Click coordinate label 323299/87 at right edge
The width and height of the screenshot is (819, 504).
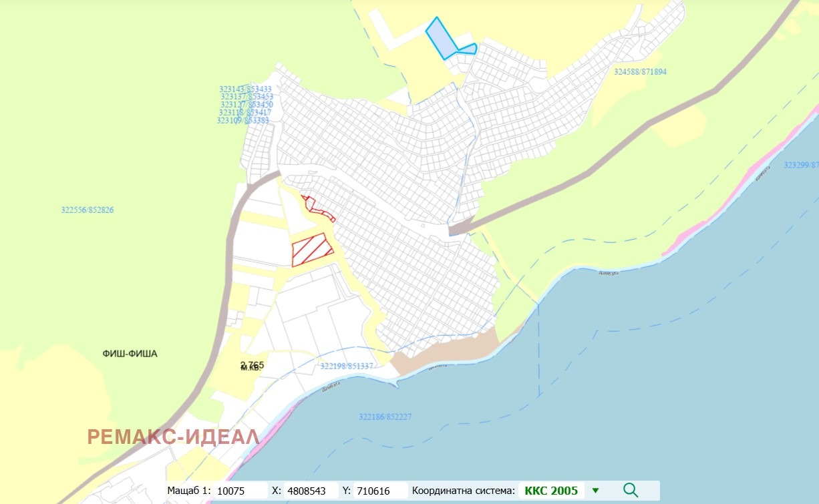pyautogui.click(x=800, y=164)
